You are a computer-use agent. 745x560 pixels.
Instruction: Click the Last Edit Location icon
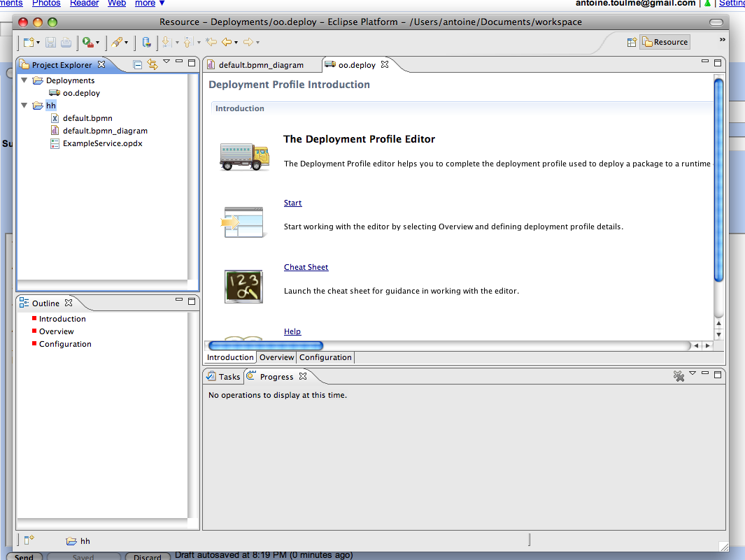(211, 42)
